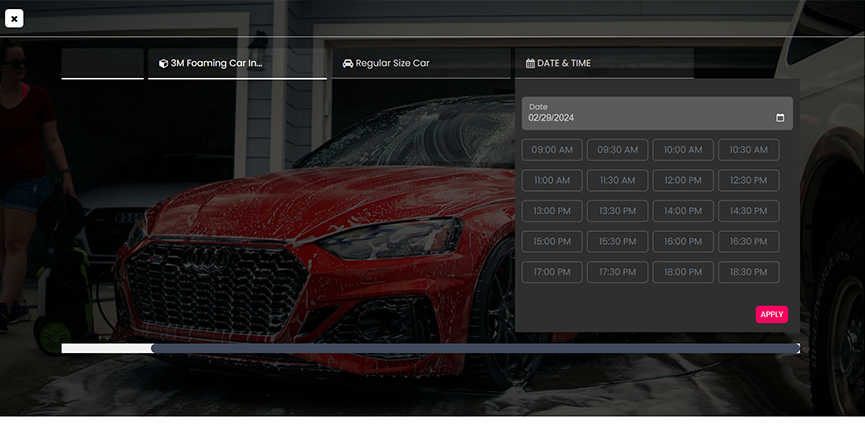This screenshot has width=865, height=435.
Task: Select the 18:30 PM time slot
Action: [748, 272]
